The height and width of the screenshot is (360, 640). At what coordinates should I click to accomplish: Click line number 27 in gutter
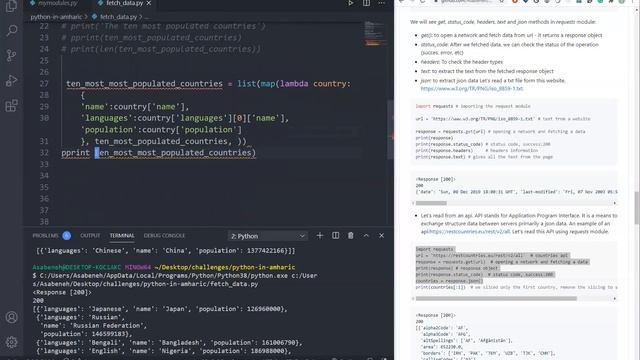(44, 84)
